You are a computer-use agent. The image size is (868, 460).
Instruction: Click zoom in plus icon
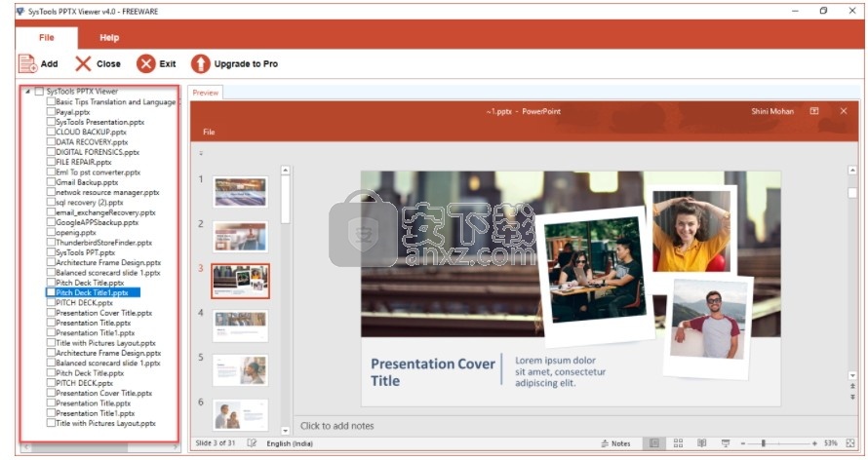(814, 443)
